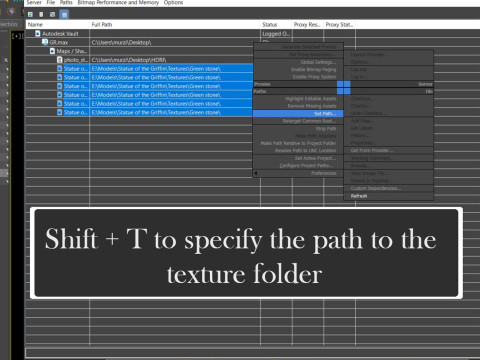This screenshot has height=360, width=480.
Task: Click the Autodesk Vault row icon
Action: click(38, 33)
